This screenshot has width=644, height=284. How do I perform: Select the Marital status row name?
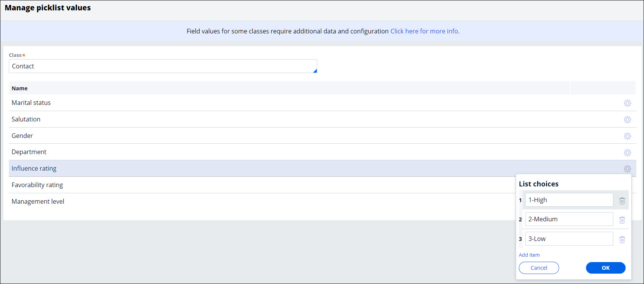click(31, 103)
